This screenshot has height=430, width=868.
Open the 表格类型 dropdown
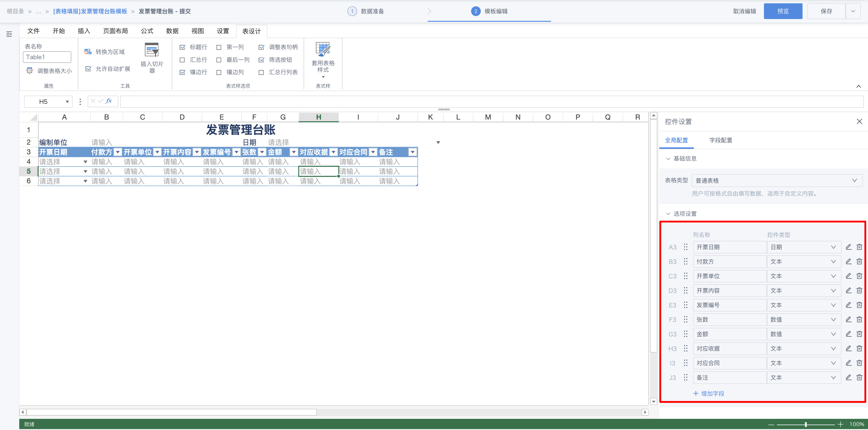(x=777, y=181)
